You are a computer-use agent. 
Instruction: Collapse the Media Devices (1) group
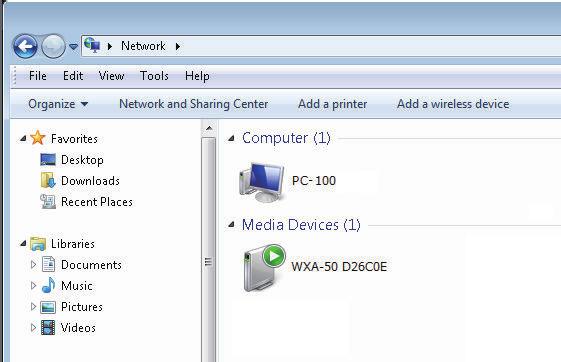click(231, 225)
